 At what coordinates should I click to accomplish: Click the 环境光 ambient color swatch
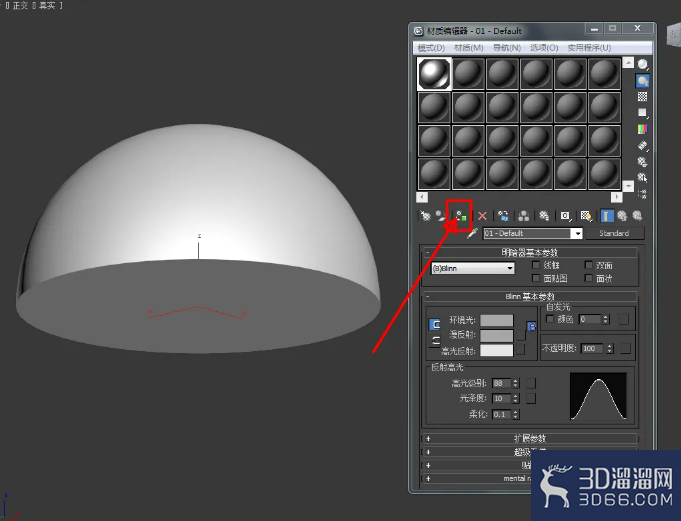pos(497,320)
